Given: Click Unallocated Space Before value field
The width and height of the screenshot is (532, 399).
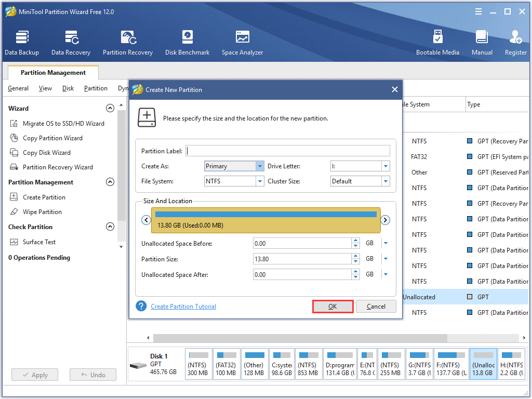Looking at the screenshot, I should click(302, 243).
